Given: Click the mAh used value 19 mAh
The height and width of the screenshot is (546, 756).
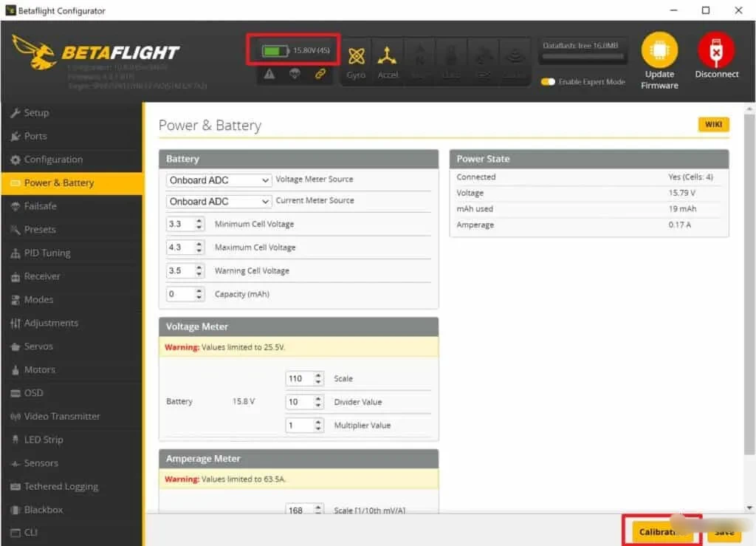Looking at the screenshot, I should point(682,209).
